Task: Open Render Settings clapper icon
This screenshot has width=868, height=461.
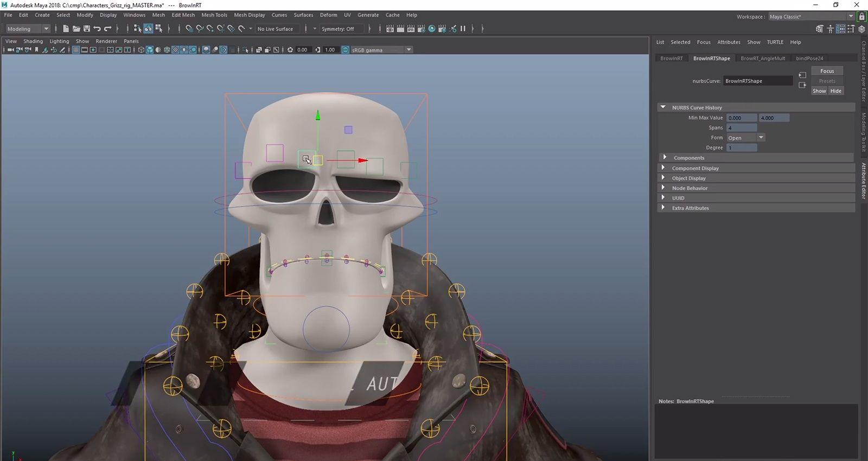Action: (x=421, y=29)
